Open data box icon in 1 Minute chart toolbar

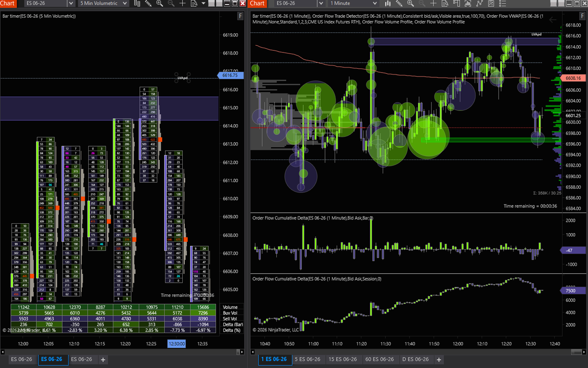pos(445,3)
